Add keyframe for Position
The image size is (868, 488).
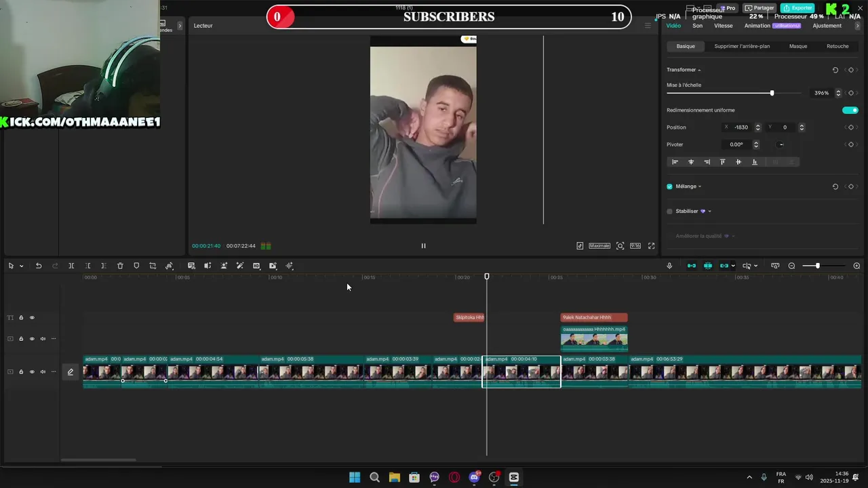point(851,127)
